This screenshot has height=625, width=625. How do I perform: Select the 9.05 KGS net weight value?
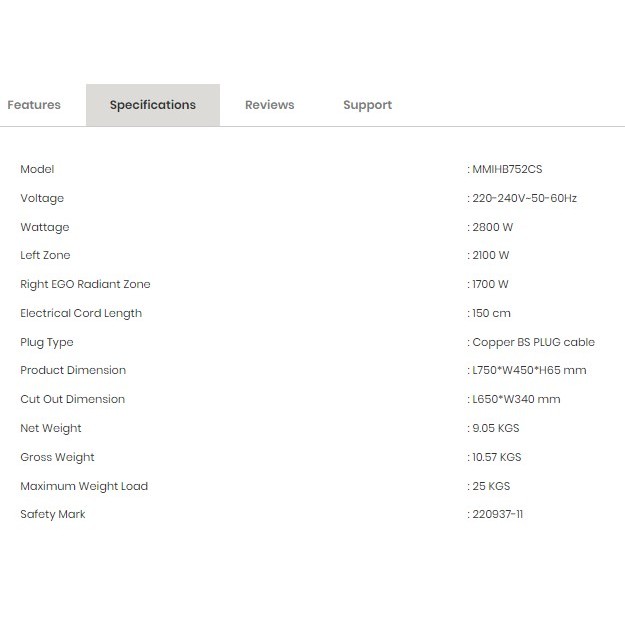[x=495, y=429]
